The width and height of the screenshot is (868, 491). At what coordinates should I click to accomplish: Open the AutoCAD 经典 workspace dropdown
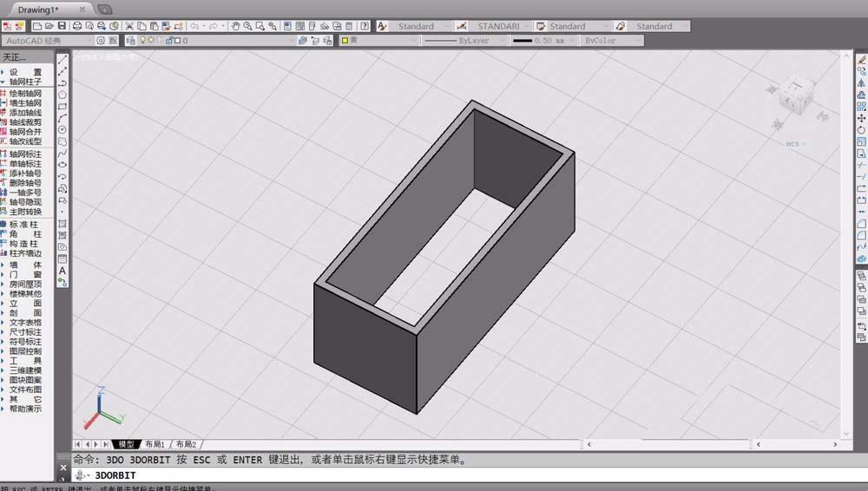[x=47, y=41]
